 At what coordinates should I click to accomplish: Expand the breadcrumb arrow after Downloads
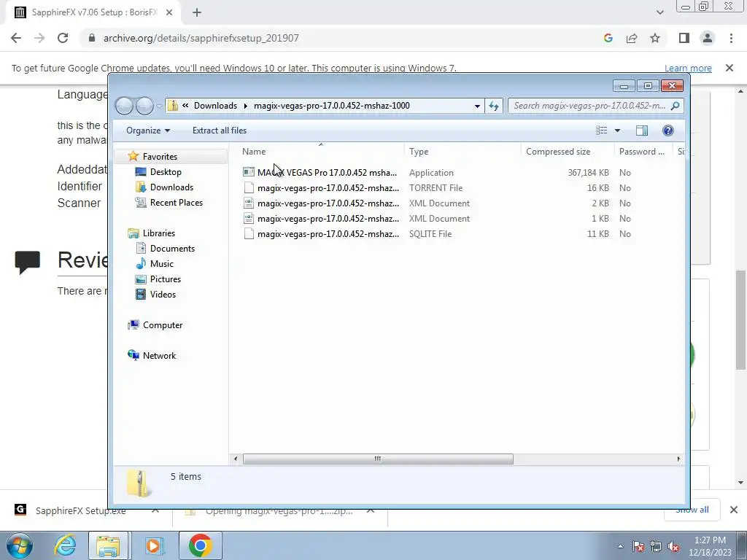tap(245, 106)
